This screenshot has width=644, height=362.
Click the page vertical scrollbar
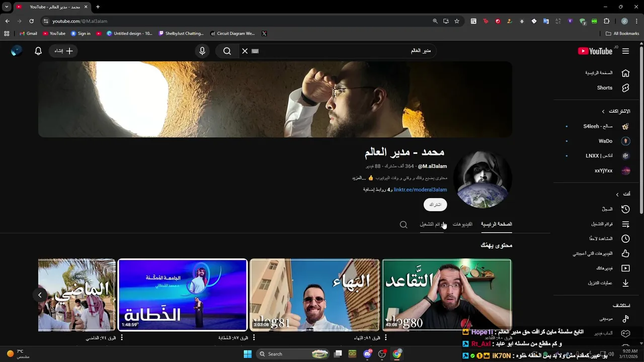pos(641,131)
